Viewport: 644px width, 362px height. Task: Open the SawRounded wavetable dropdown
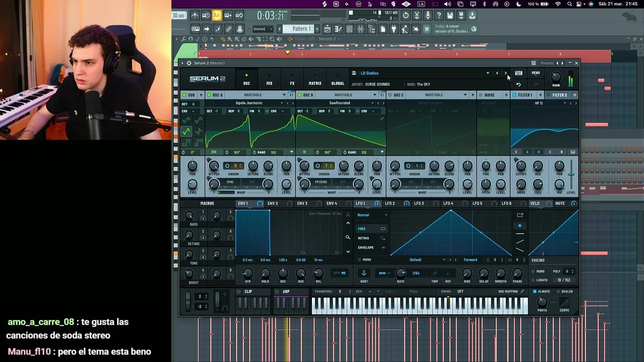click(340, 103)
